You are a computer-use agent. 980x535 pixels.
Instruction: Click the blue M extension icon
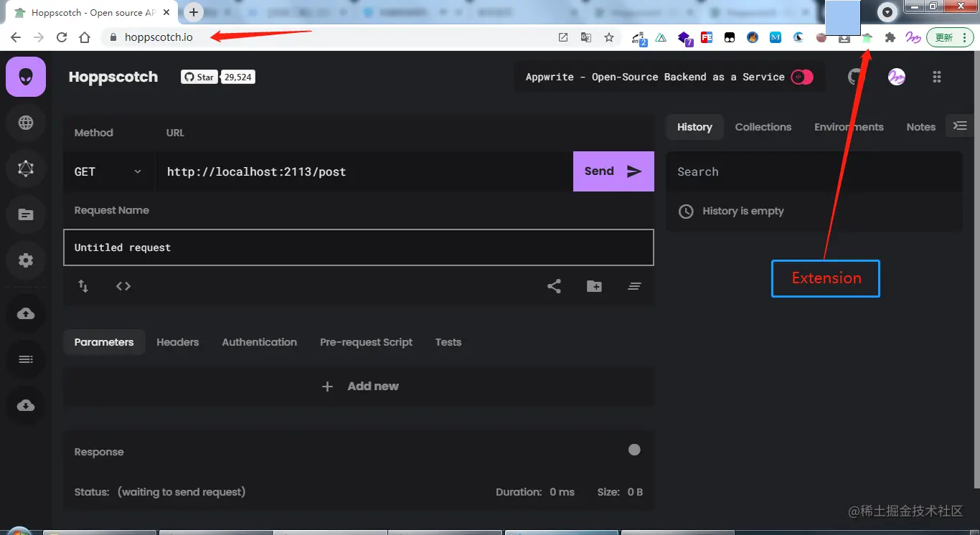[776, 37]
